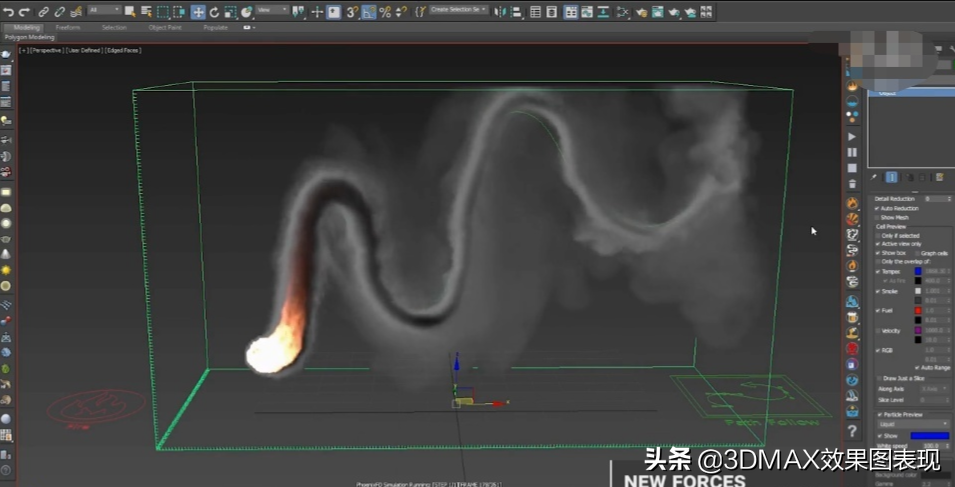Image resolution: width=955 pixels, height=487 pixels.
Task: Open the Create Selection Set dropdown
Action: 459,10
